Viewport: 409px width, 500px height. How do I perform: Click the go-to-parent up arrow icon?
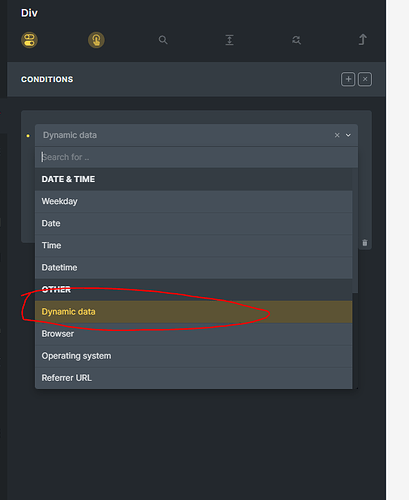[363, 40]
